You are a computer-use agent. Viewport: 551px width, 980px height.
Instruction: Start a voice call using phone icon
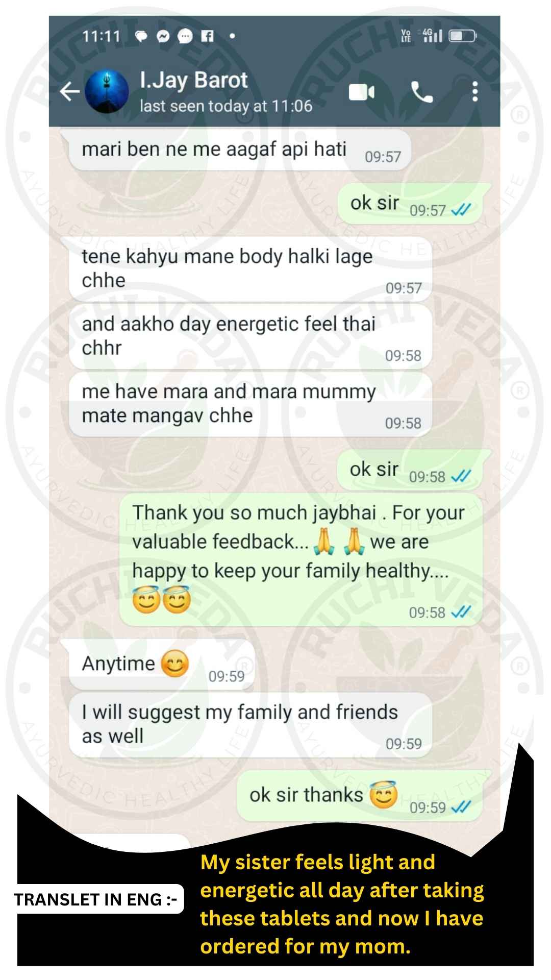coord(422,92)
